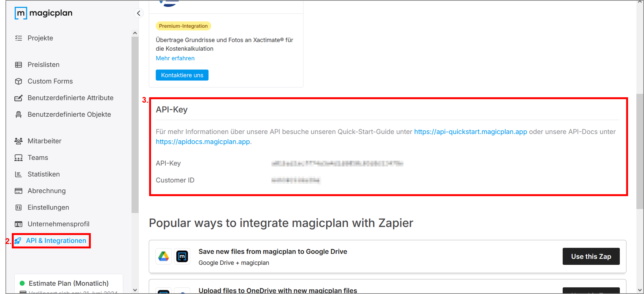The height and width of the screenshot is (294, 644).
Task: Follow the Mehr erfahren link
Action: point(175,58)
